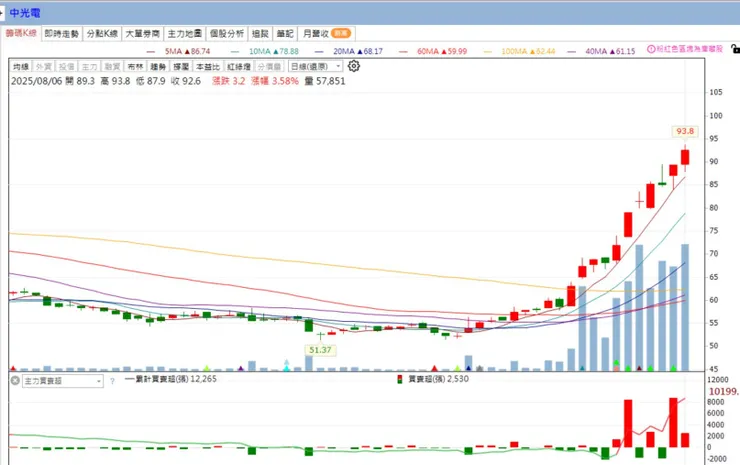Toggle the 外資 overlay button

coord(44,67)
